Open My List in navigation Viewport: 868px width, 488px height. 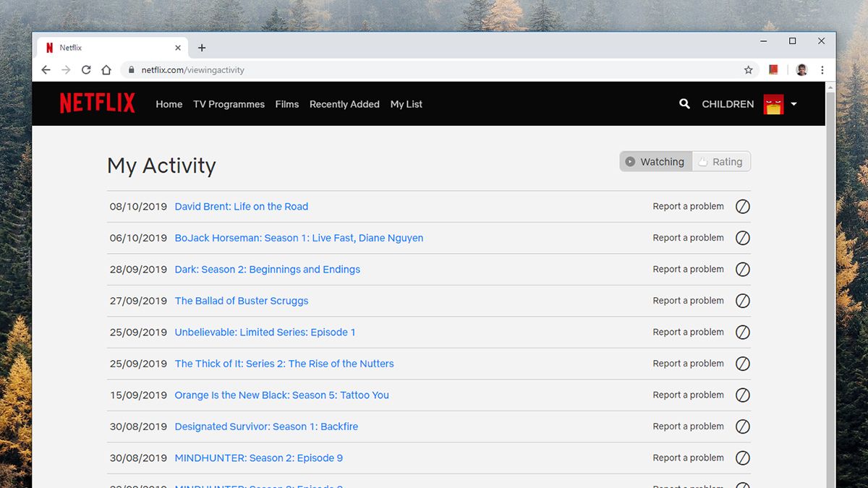coord(407,104)
